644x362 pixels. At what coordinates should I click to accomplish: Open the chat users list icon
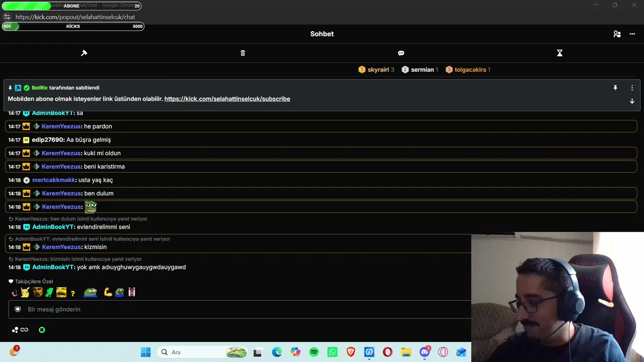(617, 34)
